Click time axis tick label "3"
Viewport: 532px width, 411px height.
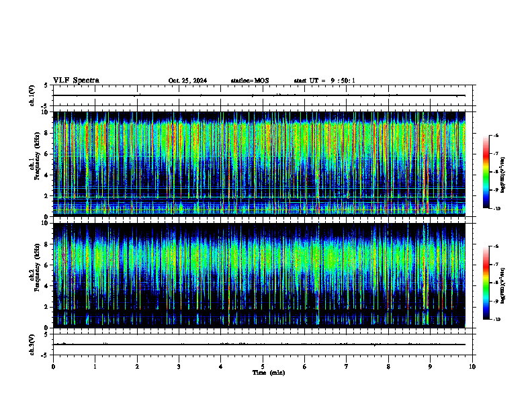tap(179, 367)
